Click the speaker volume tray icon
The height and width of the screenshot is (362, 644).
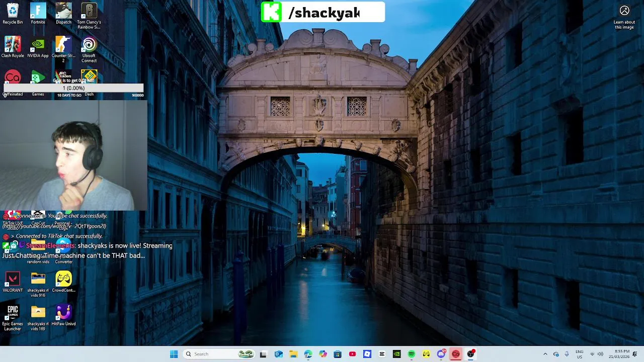click(x=600, y=354)
